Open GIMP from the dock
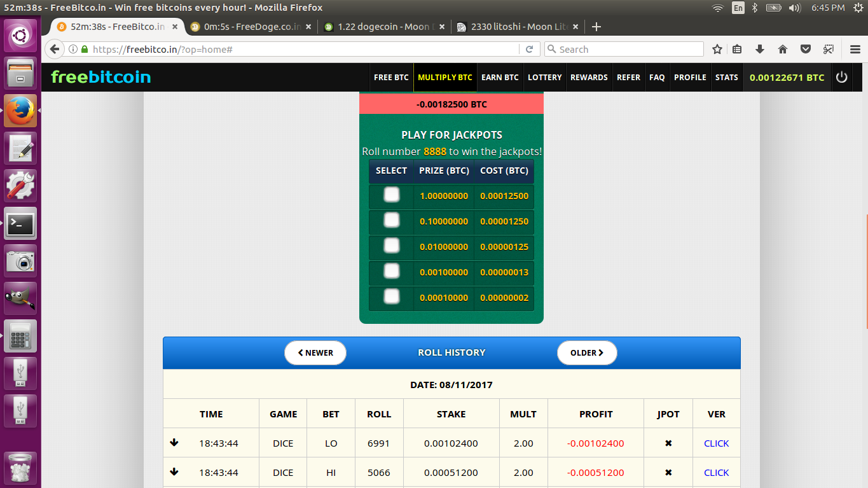The height and width of the screenshot is (488, 868). (21, 298)
